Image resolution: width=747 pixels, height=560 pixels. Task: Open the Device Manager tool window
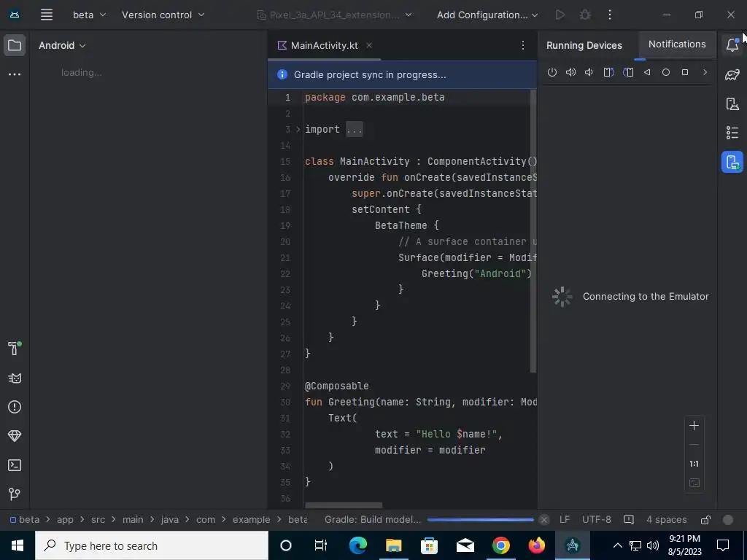(732, 104)
